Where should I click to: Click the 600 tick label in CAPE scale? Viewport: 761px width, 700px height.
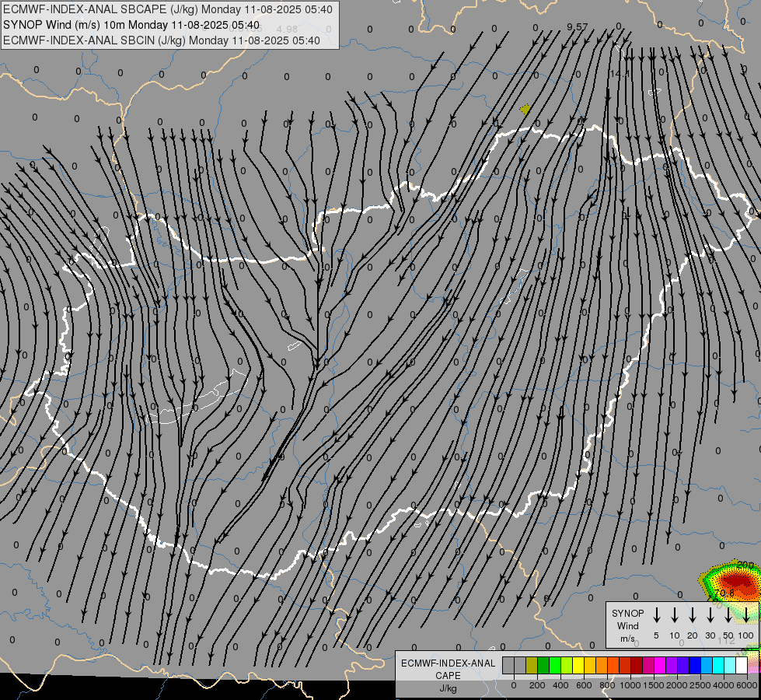click(584, 685)
